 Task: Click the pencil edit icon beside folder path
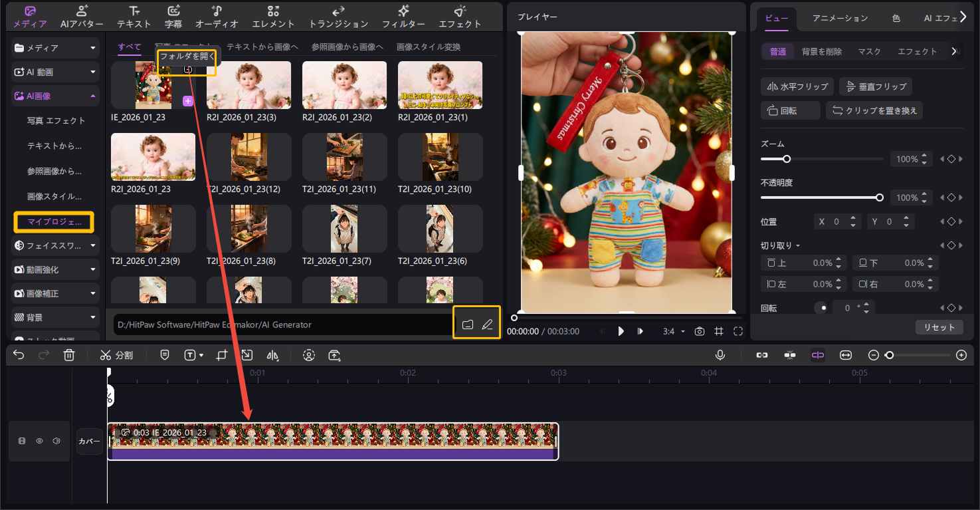tap(487, 324)
